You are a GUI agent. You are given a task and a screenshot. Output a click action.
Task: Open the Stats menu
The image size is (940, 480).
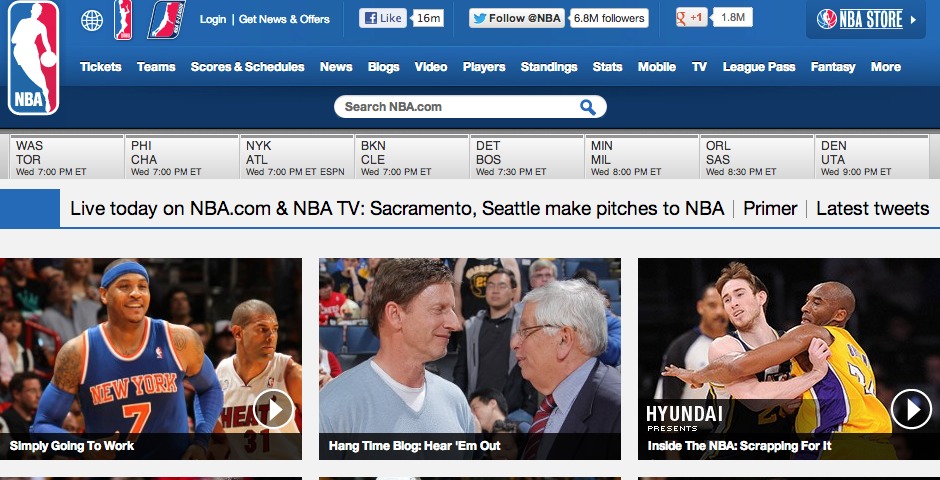(607, 67)
